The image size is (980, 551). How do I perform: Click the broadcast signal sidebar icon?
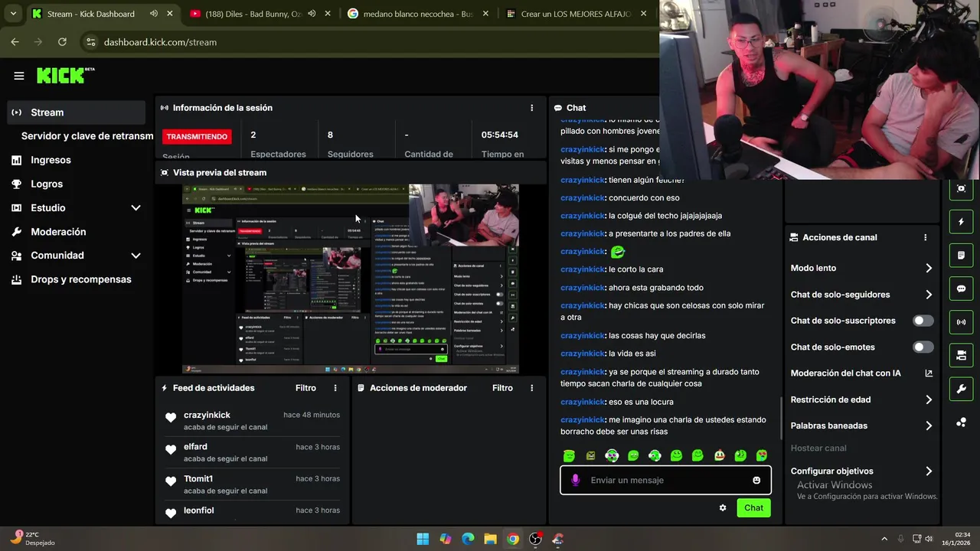point(961,322)
